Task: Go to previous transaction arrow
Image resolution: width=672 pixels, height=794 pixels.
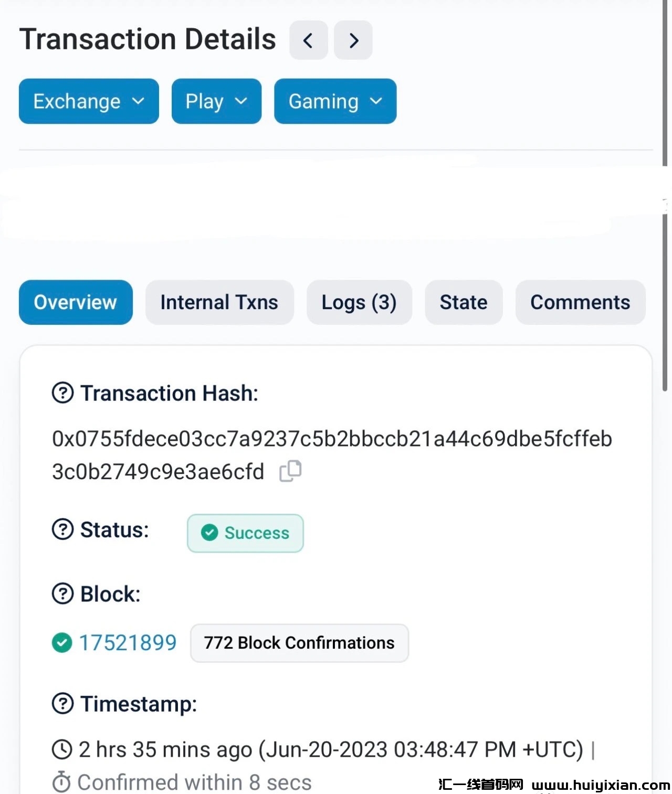Action: pyautogui.click(x=308, y=40)
